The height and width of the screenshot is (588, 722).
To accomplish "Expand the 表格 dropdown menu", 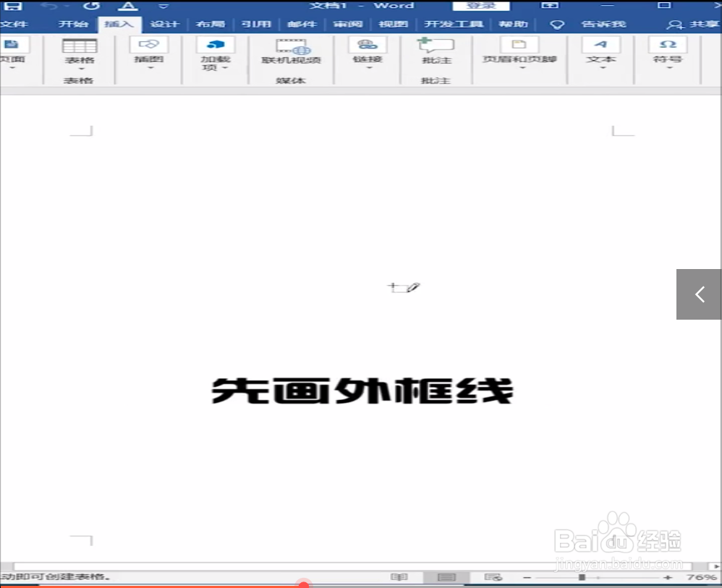I will 80,70.
